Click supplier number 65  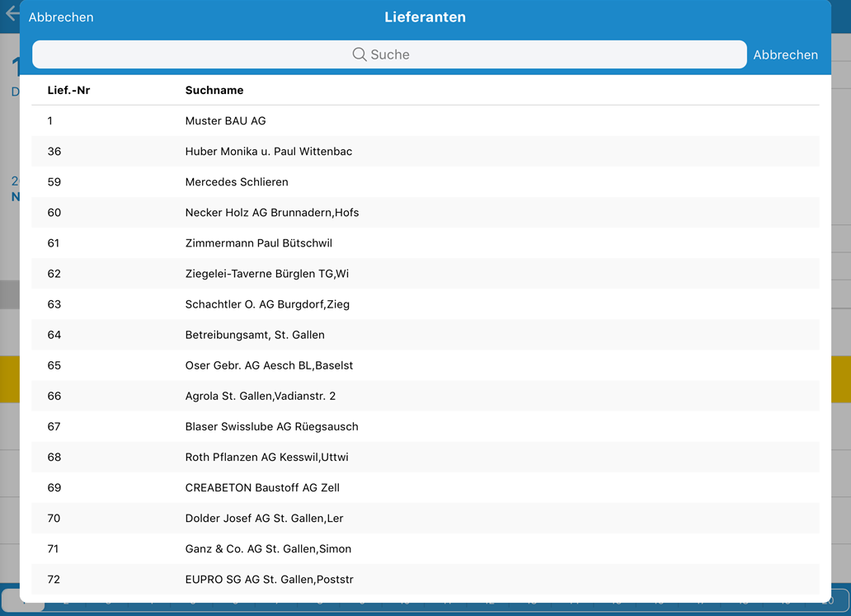(x=54, y=365)
